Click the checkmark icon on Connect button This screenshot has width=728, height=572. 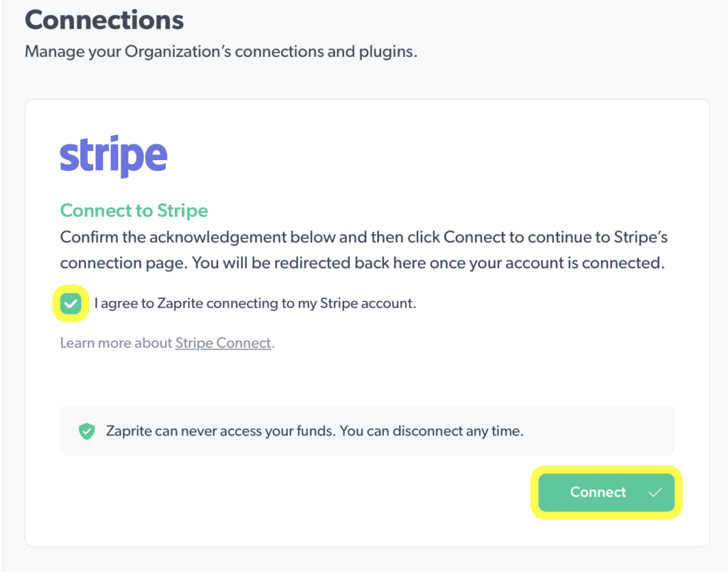(655, 492)
